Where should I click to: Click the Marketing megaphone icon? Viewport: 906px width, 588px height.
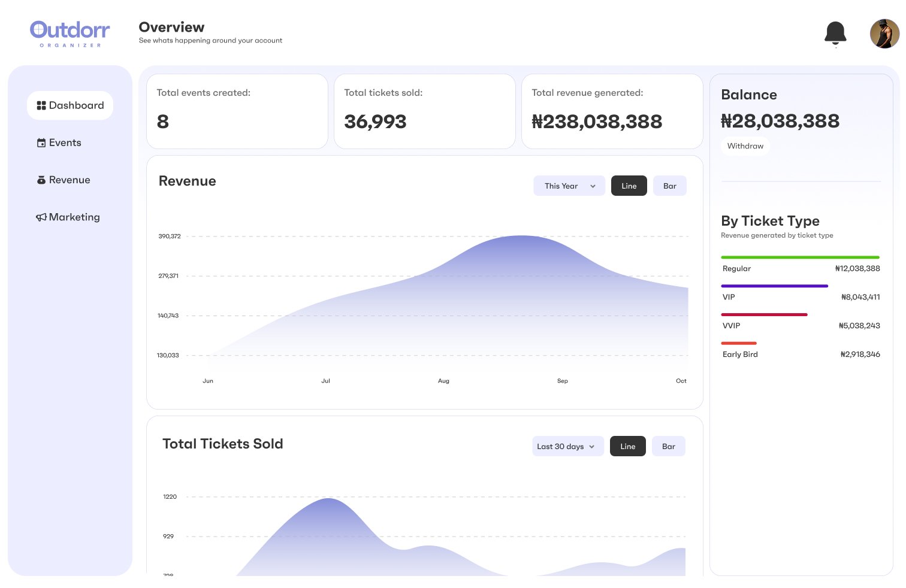[x=41, y=217]
